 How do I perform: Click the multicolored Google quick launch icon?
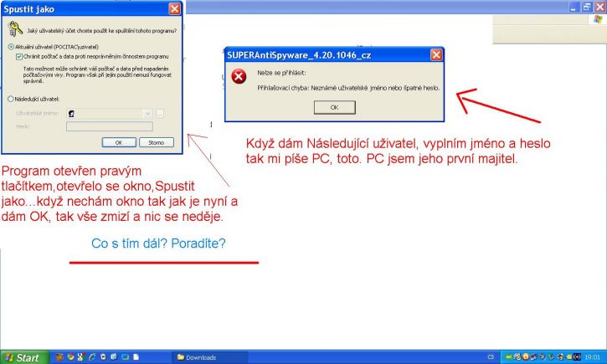click(81, 357)
